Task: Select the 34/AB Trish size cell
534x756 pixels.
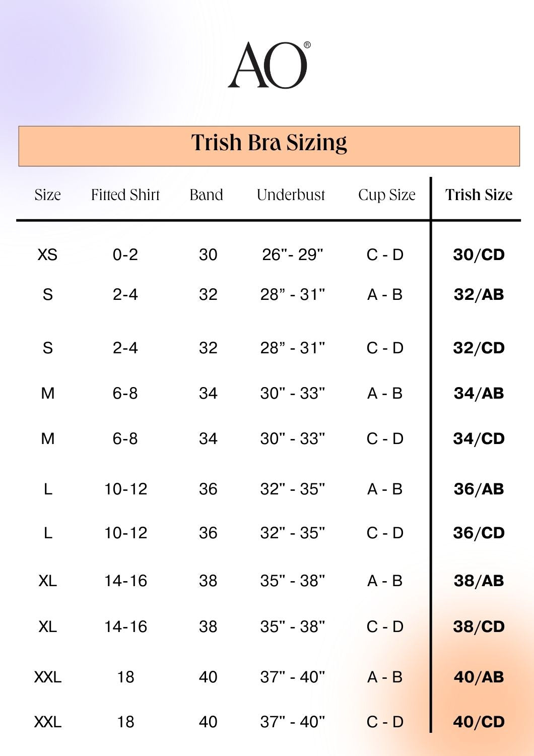Action: (x=479, y=393)
